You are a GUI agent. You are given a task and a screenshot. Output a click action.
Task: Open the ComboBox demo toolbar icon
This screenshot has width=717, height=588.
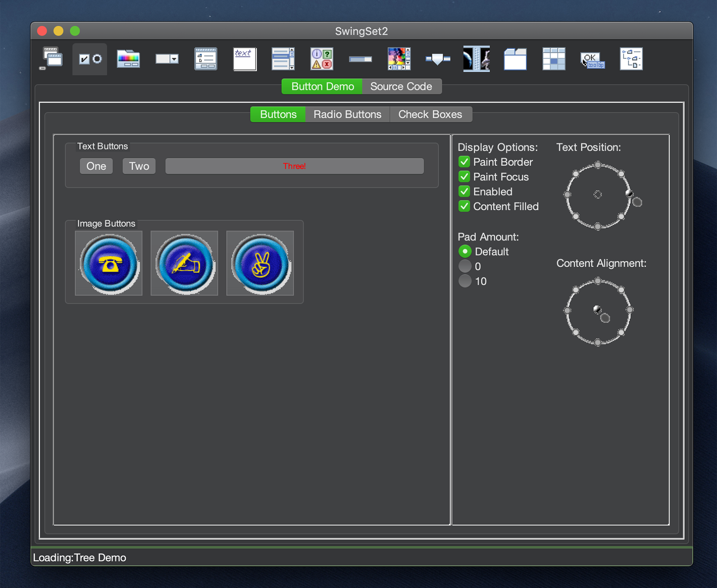pyautogui.click(x=167, y=59)
